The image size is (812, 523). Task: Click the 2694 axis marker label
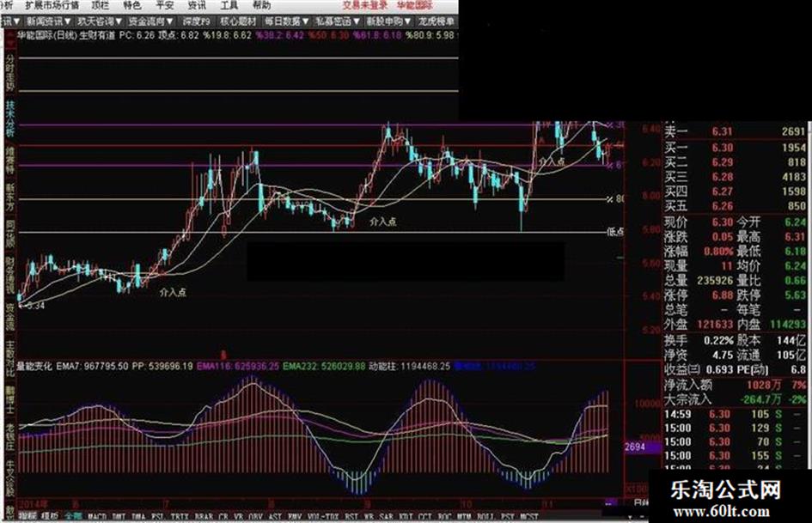click(x=635, y=447)
